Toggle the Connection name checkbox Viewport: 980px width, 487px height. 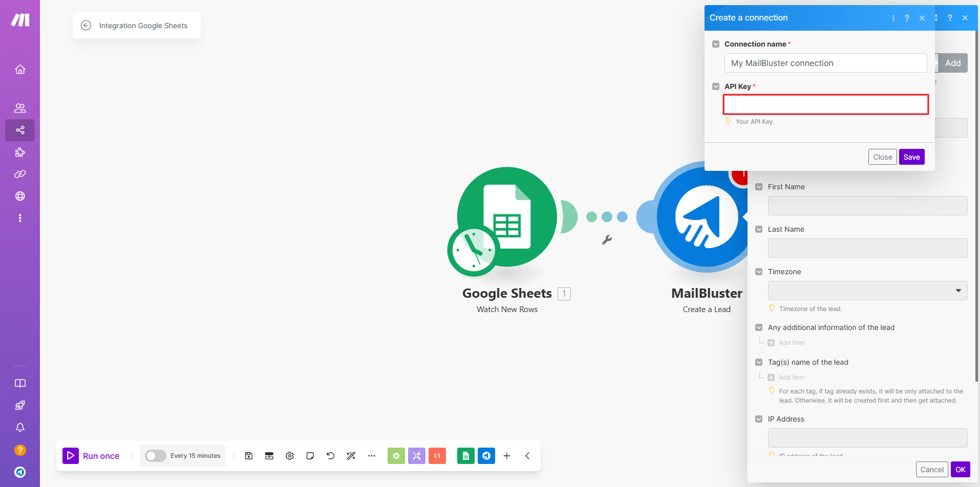point(716,44)
